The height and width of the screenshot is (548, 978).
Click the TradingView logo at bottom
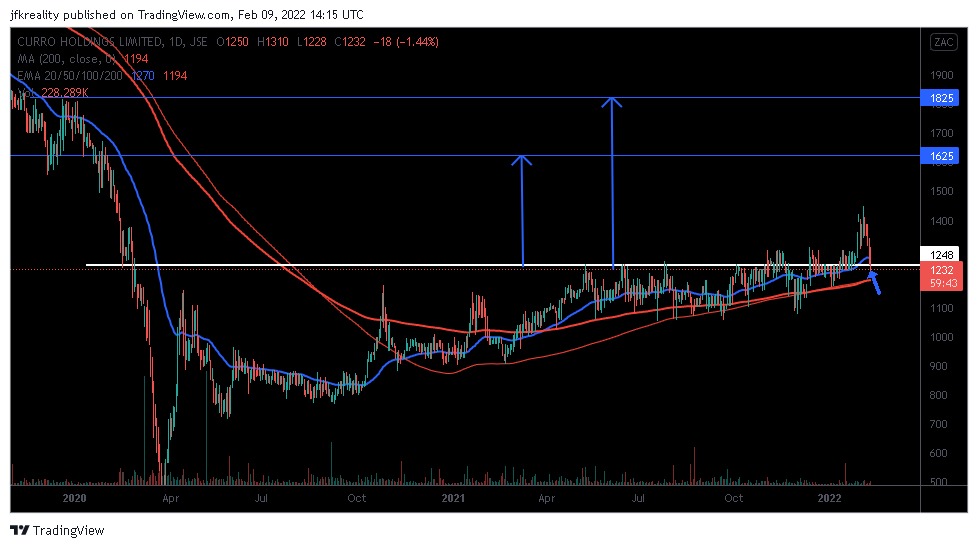57,531
